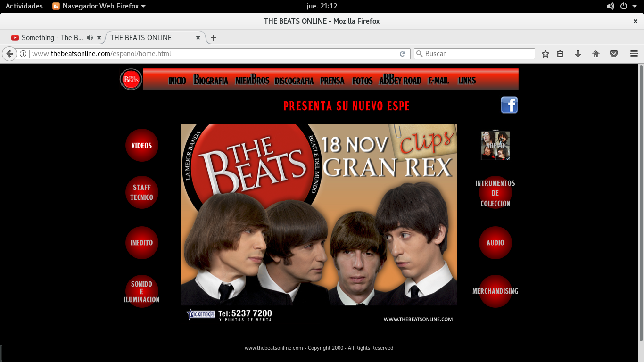Click INTRUMENTOS DE COLECCION button

495,193
